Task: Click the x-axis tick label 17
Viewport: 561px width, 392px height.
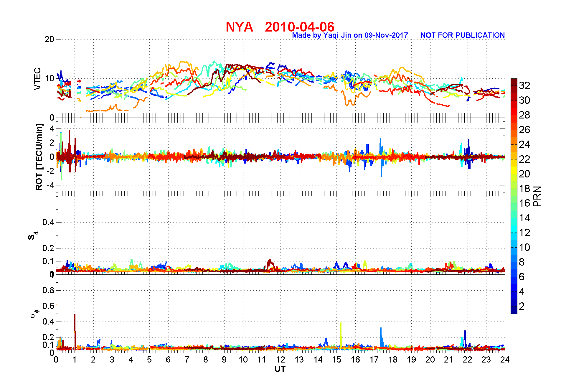Action: coord(374,360)
